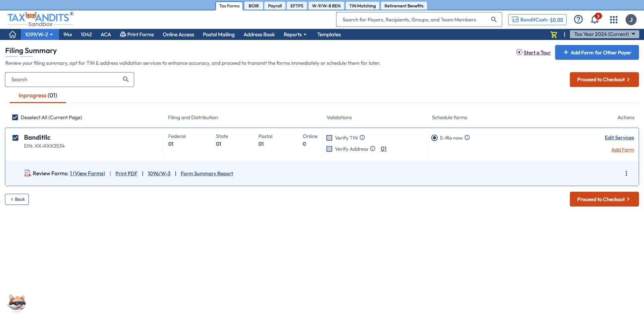The width and height of the screenshot is (644, 320).
Task: Open the shopping cart icon
Action: pos(554,35)
